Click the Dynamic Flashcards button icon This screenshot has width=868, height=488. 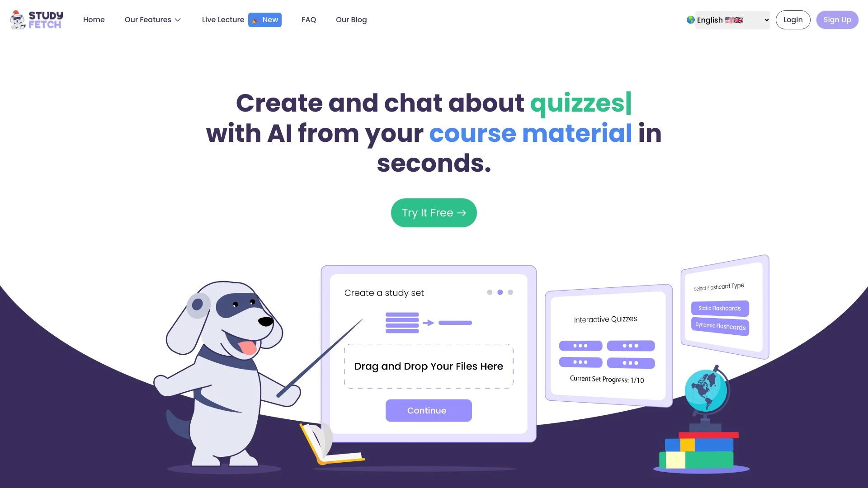coord(720,326)
